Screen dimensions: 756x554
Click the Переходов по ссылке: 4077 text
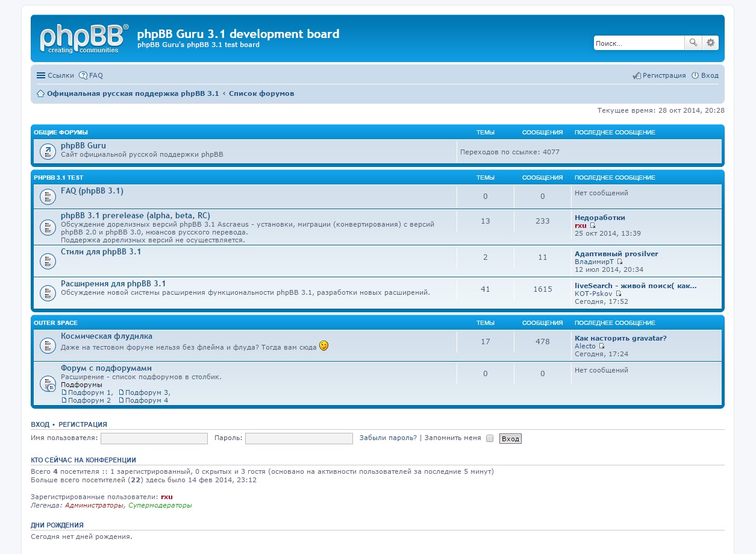point(510,152)
